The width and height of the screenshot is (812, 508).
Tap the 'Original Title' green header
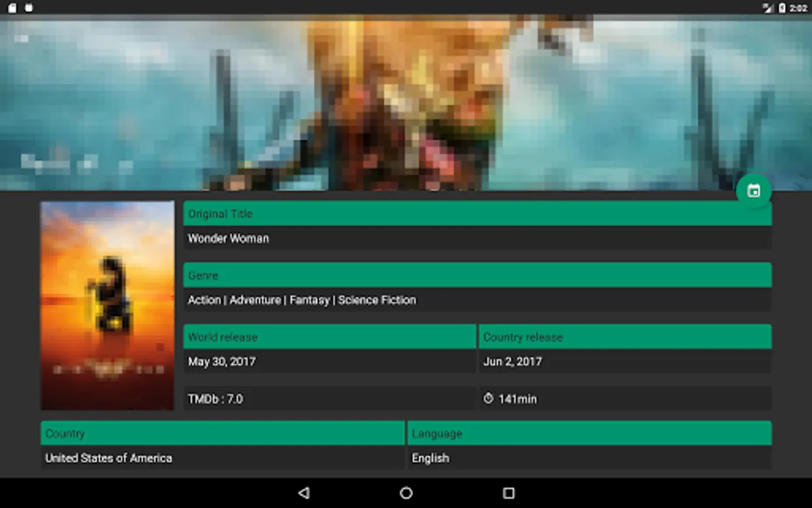(x=478, y=213)
